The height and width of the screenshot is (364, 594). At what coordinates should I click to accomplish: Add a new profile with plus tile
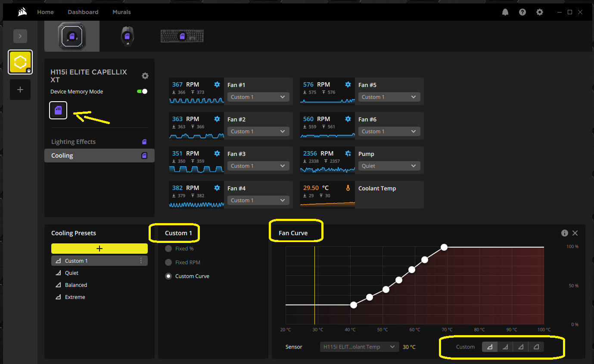pos(20,90)
